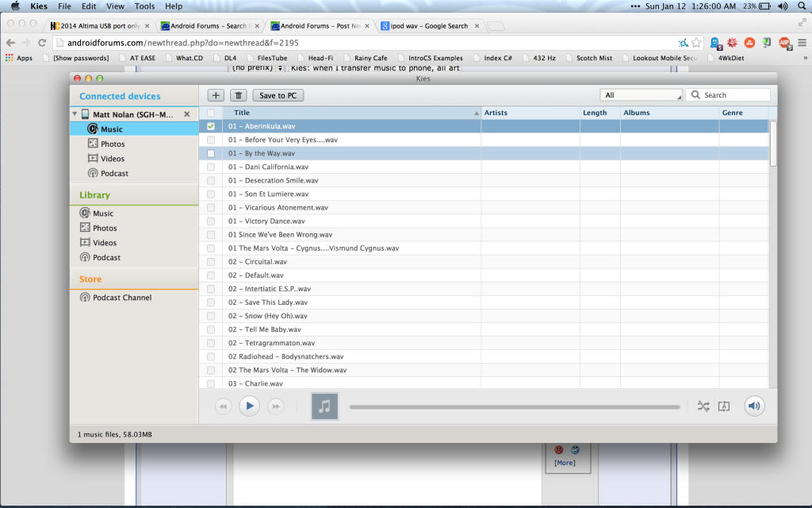812x508 pixels.
Task: Disconnect Matt Nolan device with X icon
Action: [x=187, y=114]
